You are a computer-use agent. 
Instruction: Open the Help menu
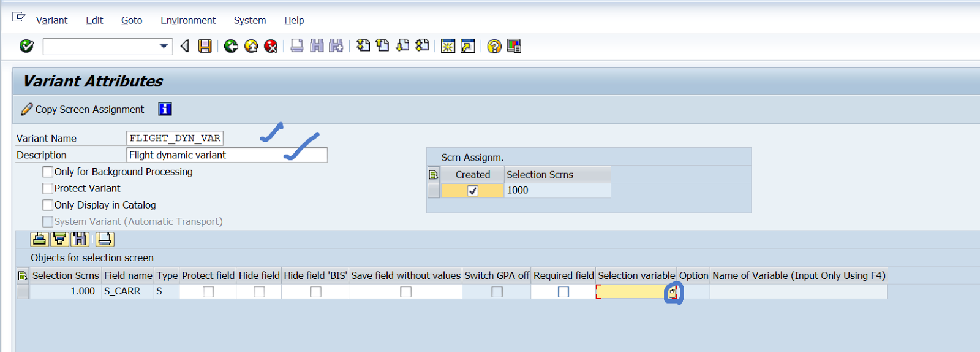pyautogui.click(x=294, y=20)
